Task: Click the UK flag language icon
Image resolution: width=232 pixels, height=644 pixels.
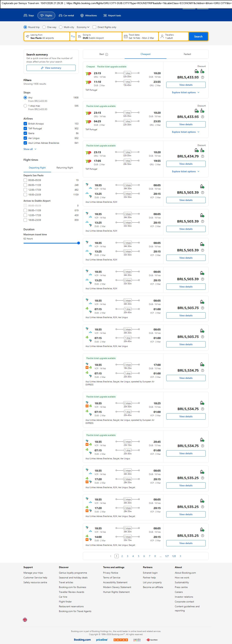Action: (x=25, y=620)
